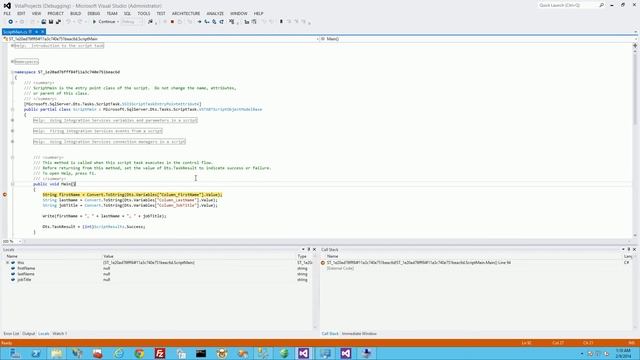Select the jobTitle row in Locals
This screenshot has height=360, width=640.
point(158,280)
